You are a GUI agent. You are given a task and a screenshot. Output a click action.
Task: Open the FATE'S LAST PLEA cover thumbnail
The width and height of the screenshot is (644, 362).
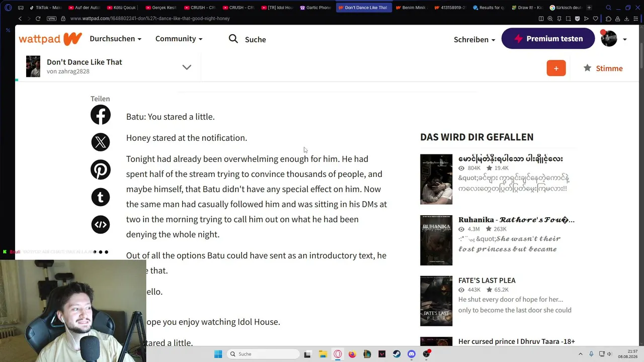(436, 301)
